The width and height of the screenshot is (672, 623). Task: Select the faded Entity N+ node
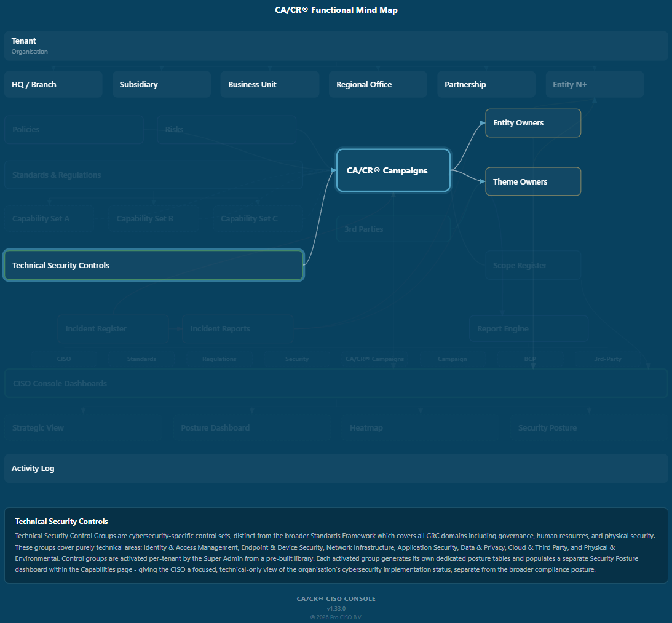pos(595,84)
